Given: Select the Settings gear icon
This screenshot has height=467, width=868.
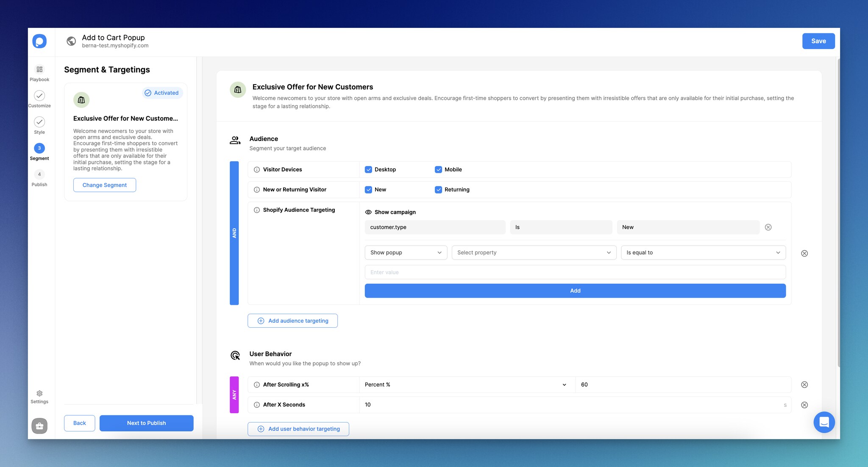Looking at the screenshot, I should point(39,393).
